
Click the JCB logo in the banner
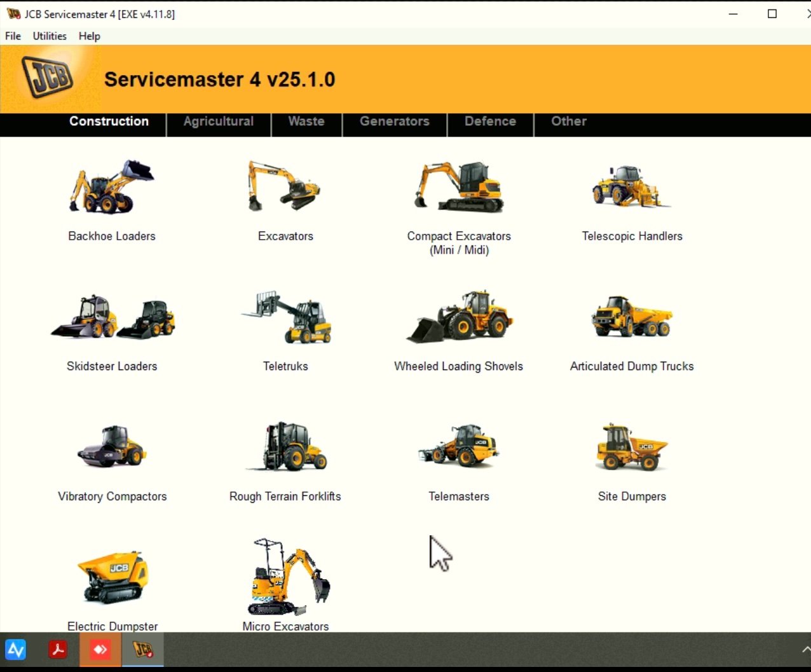coord(48,78)
